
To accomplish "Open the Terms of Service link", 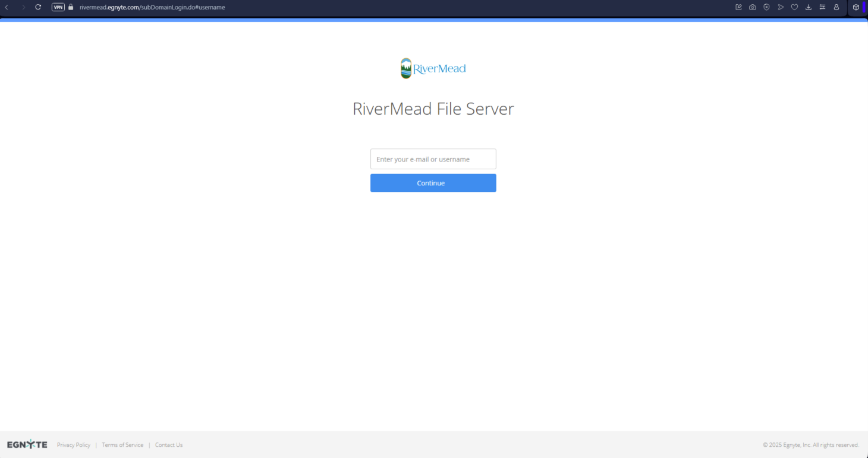I will point(122,445).
